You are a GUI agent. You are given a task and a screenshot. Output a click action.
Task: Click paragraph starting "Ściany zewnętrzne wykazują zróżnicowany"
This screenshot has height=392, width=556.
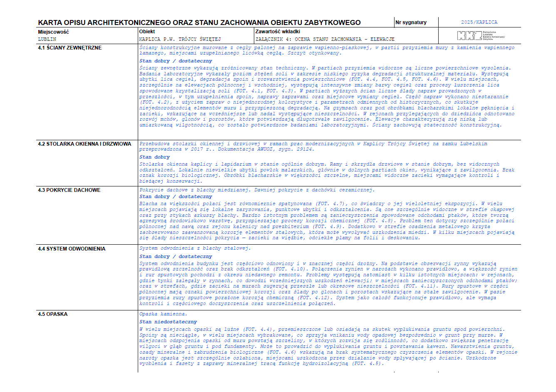[x=327, y=97]
